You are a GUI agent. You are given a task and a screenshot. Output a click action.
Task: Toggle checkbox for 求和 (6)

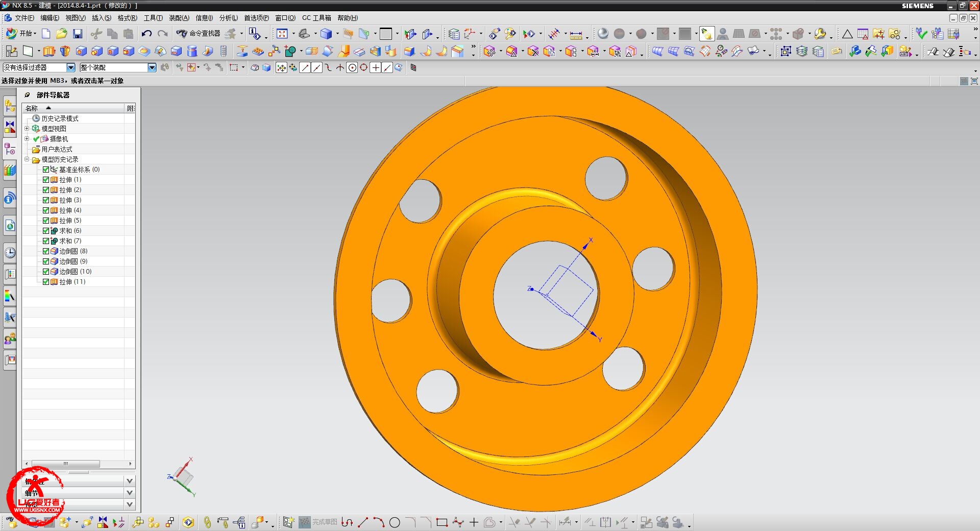[x=46, y=231]
